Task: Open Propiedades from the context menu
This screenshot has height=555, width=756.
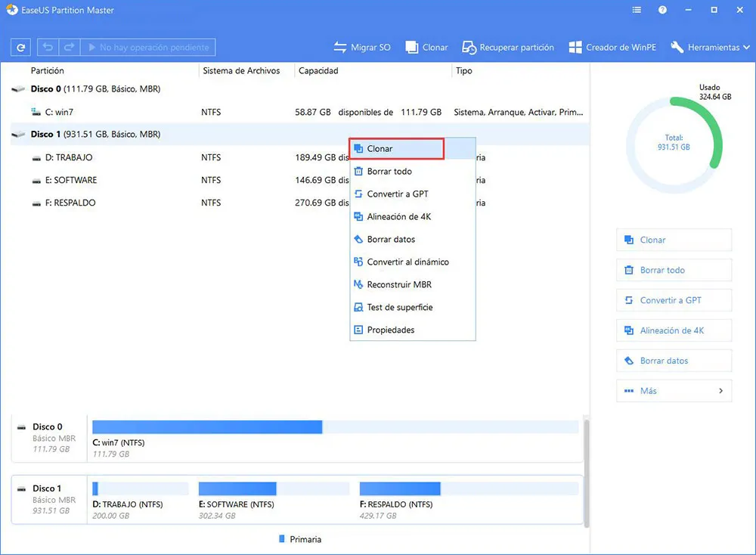Action: pyautogui.click(x=413, y=330)
